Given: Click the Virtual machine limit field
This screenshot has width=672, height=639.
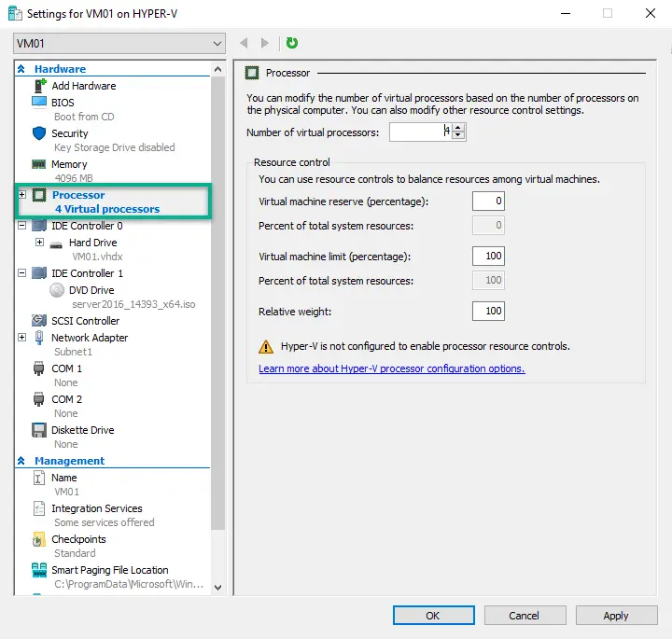Looking at the screenshot, I should (488, 257).
